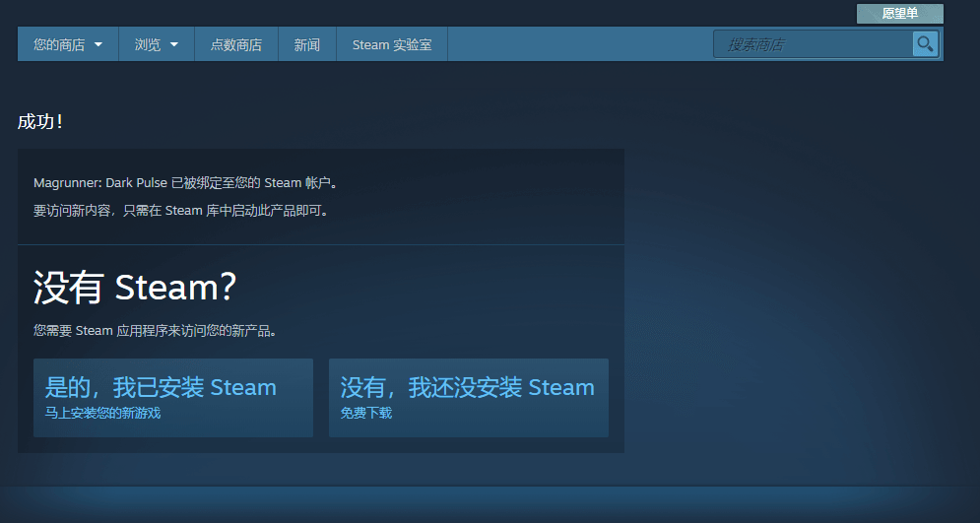Open the 愿望单 wishlist button
980x523 pixels.
tap(899, 14)
